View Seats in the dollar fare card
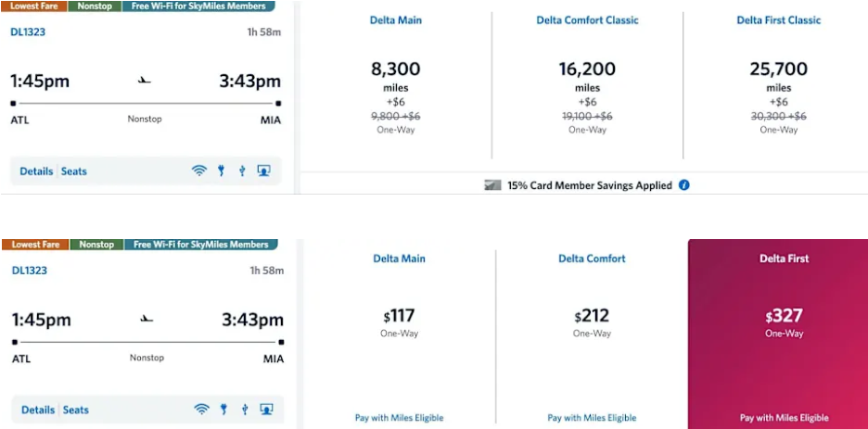 76,410
